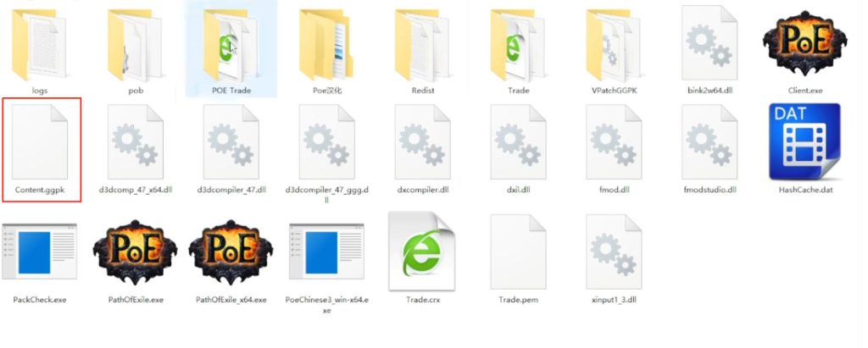Click the 'Trade.crx' file name
The height and width of the screenshot is (348, 868).
click(x=422, y=300)
